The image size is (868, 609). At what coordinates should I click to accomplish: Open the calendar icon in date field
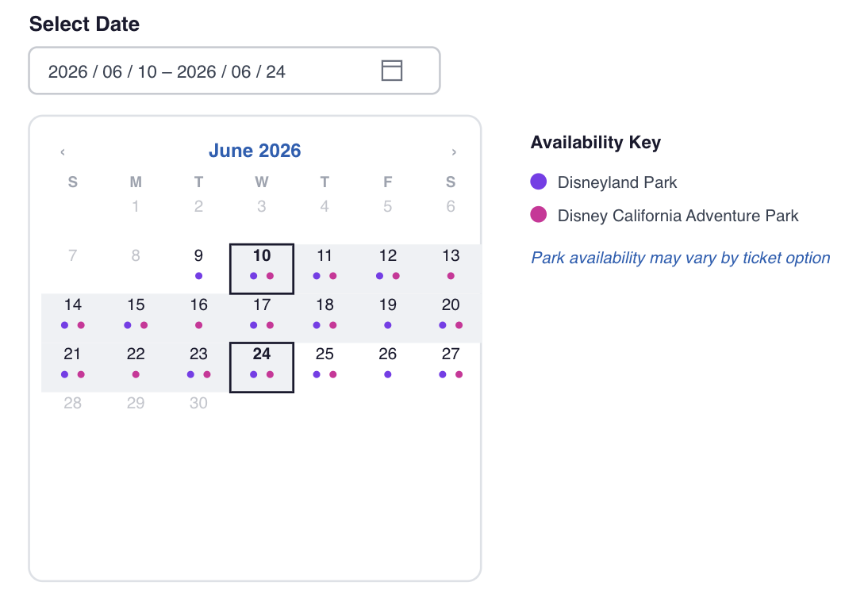[391, 71]
